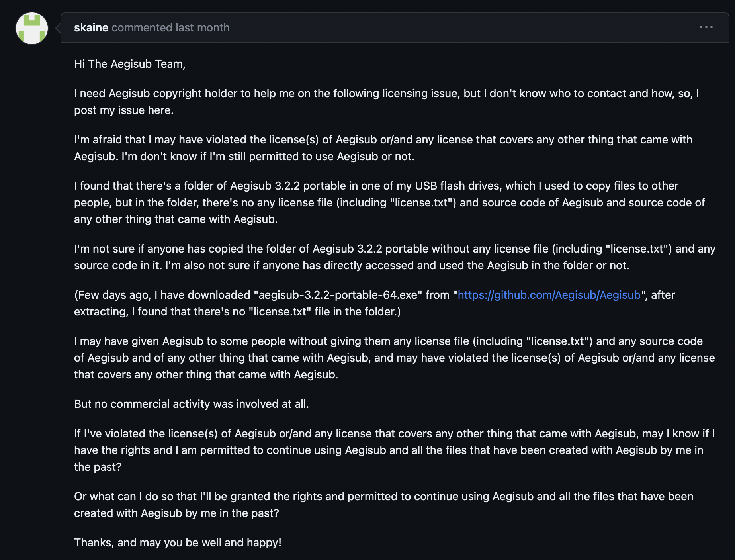Click the paragraph about needing the Aegisub copyright holder

click(387, 102)
